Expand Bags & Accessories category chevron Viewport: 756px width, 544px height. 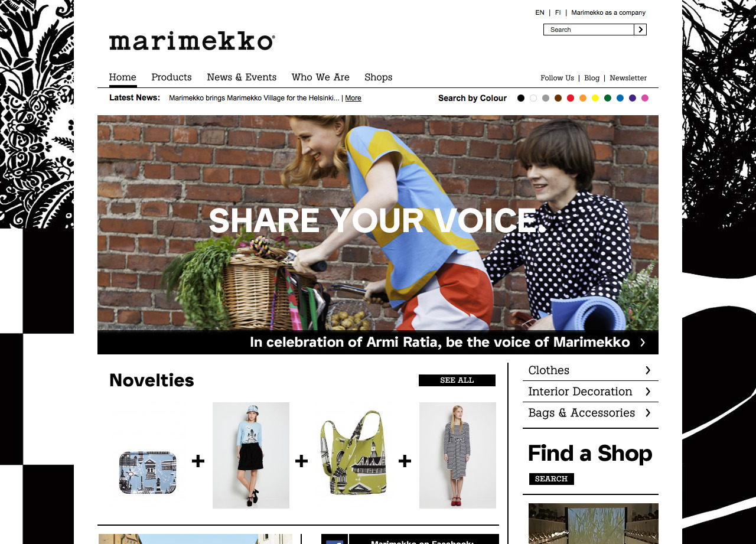(x=648, y=413)
